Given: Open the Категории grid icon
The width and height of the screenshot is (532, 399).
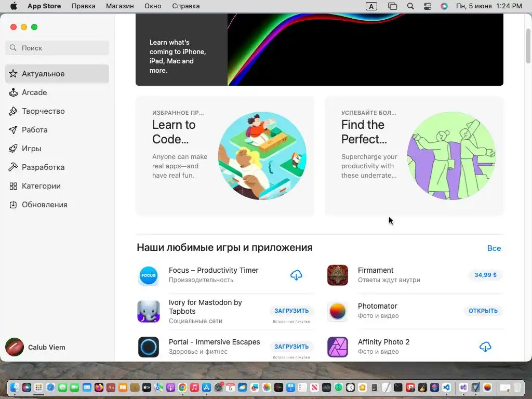Looking at the screenshot, I should tap(13, 186).
